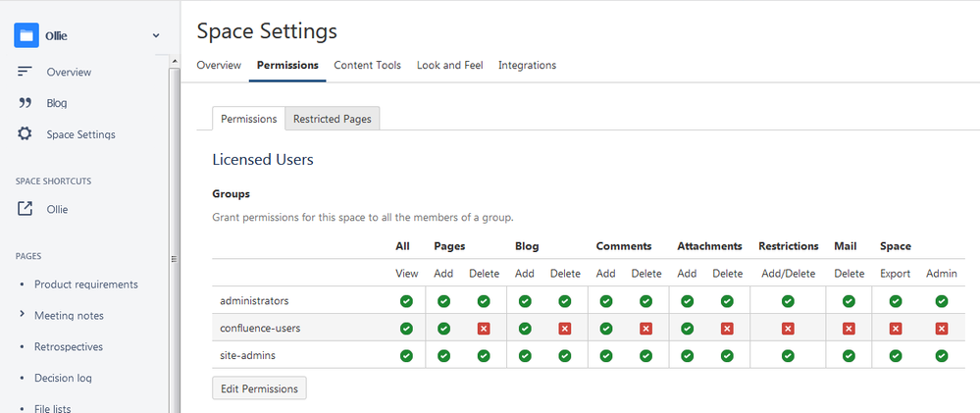Open the Ollie space dropdown chevron

(x=156, y=36)
